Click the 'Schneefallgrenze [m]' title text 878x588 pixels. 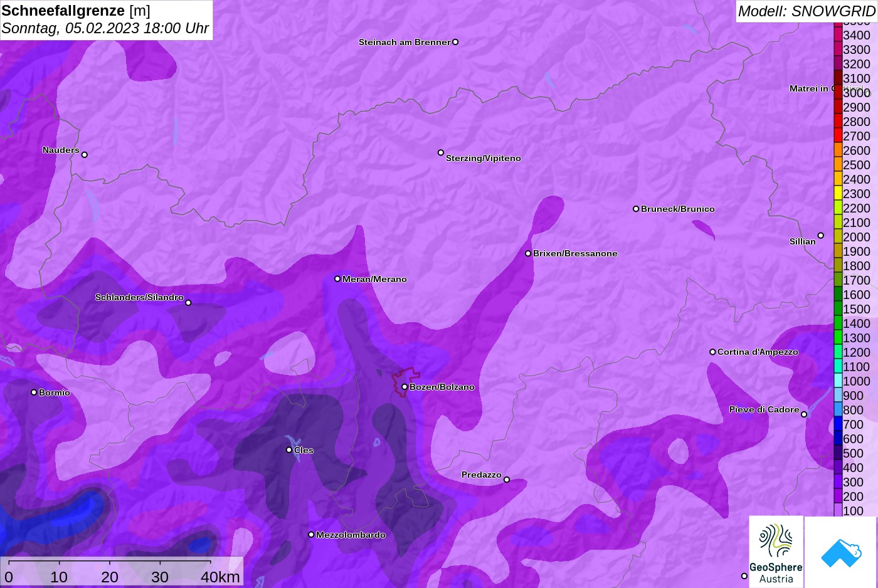tap(76, 11)
